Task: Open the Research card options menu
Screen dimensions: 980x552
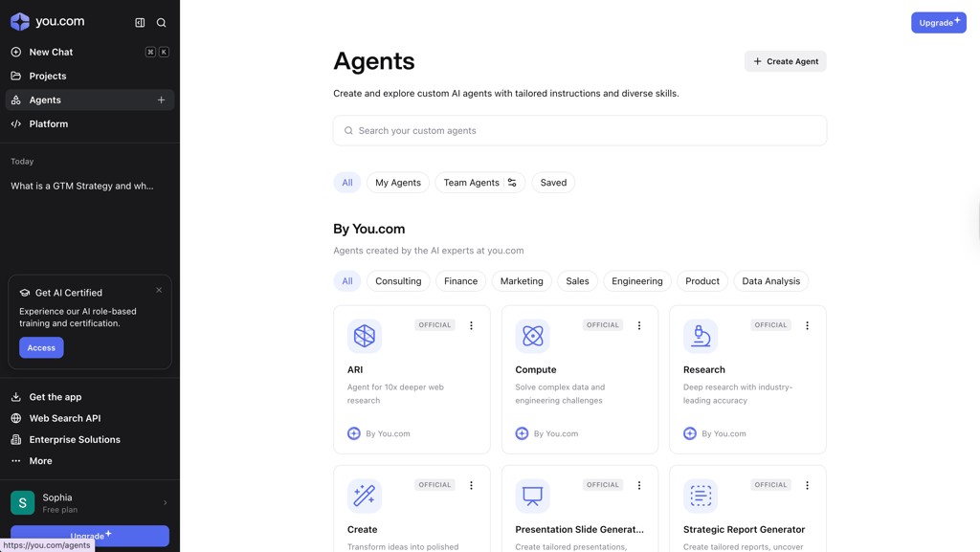Action: pyautogui.click(x=808, y=325)
